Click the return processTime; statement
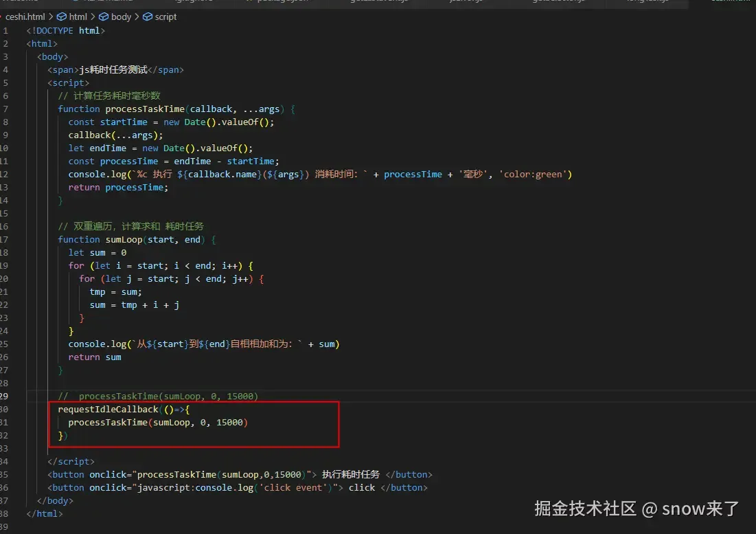The height and width of the screenshot is (534, 756). 118,187
